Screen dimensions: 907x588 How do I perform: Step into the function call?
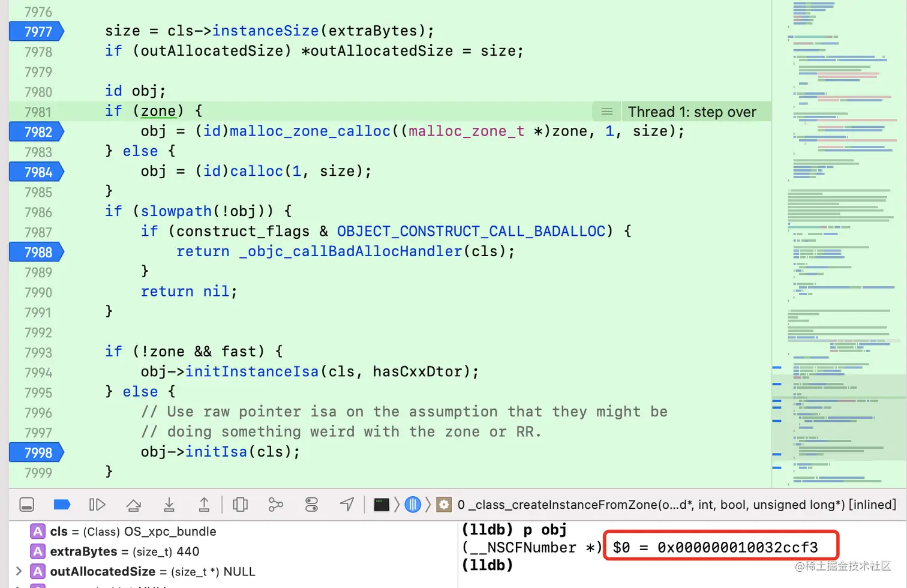169,505
